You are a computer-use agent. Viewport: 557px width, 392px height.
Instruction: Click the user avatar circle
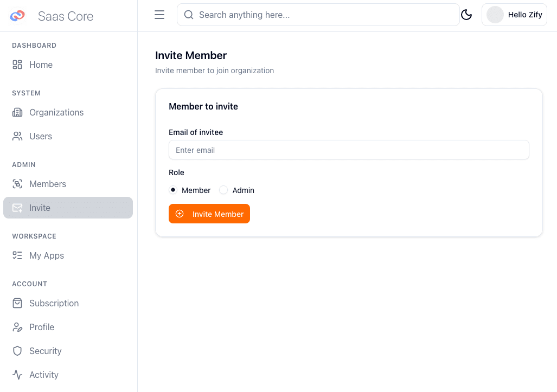coord(495,15)
